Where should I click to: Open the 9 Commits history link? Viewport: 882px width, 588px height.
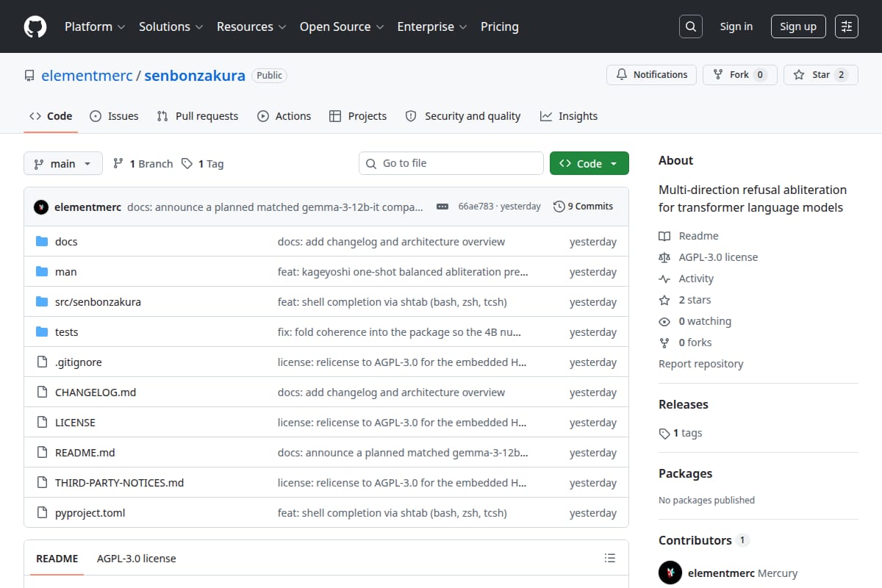pyautogui.click(x=584, y=207)
